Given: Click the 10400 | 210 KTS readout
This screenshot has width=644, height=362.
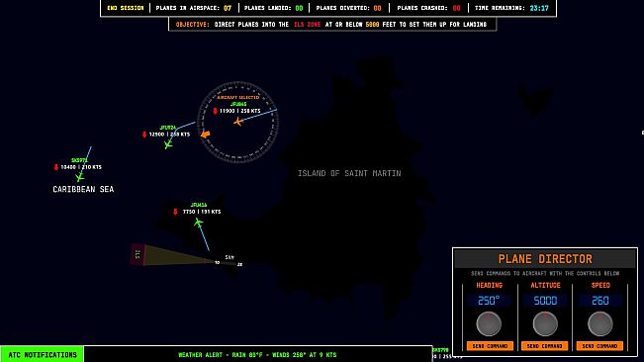Looking at the screenshot, I should pos(81,167).
